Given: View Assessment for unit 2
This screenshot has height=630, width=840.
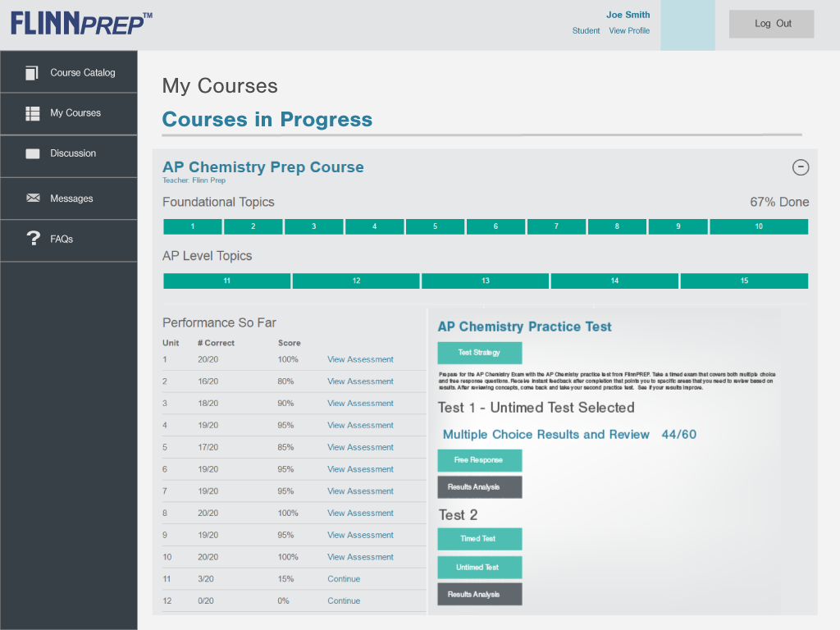Looking at the screenshot, I should [x=360, y=381].
